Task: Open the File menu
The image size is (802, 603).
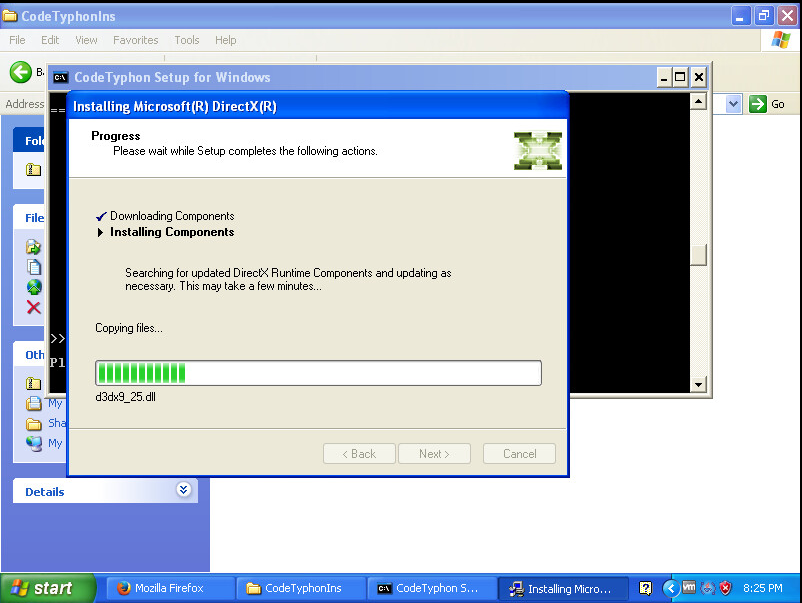Action: tap(17, 40)
